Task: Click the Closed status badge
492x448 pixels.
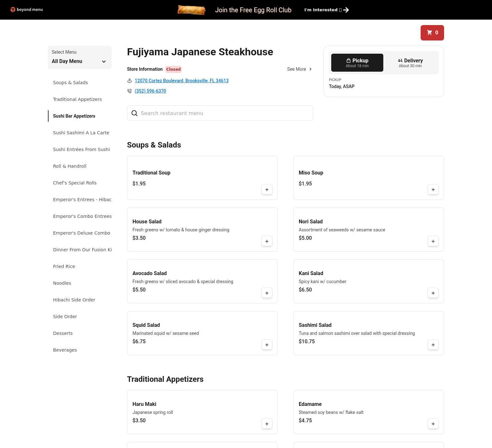Action: click(173, 69)
